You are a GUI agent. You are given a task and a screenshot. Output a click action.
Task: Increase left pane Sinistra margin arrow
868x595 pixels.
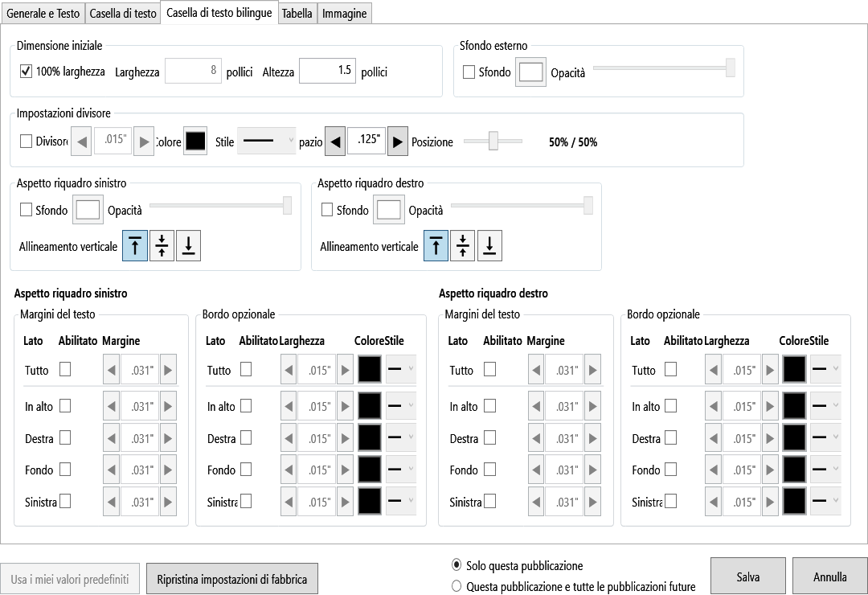168,502
